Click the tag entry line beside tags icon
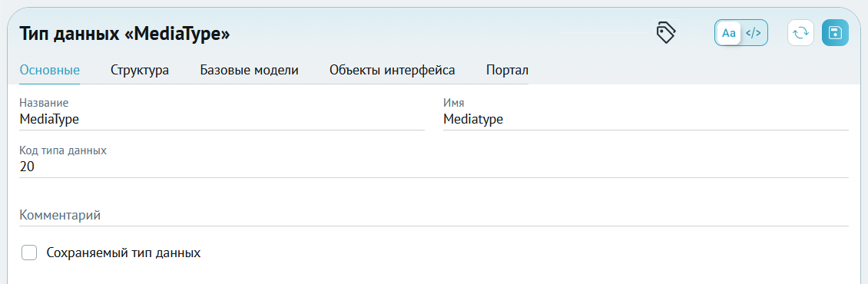The image size is (868, 284). (604, 33)
